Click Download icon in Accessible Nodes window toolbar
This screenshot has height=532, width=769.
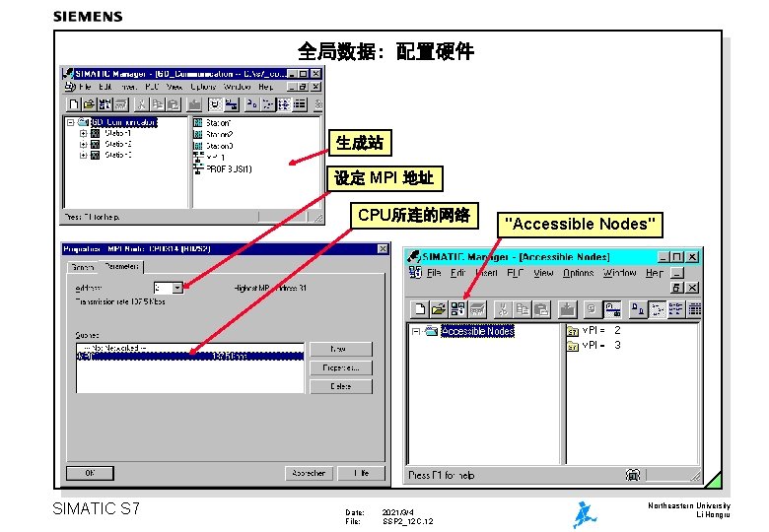568,308
